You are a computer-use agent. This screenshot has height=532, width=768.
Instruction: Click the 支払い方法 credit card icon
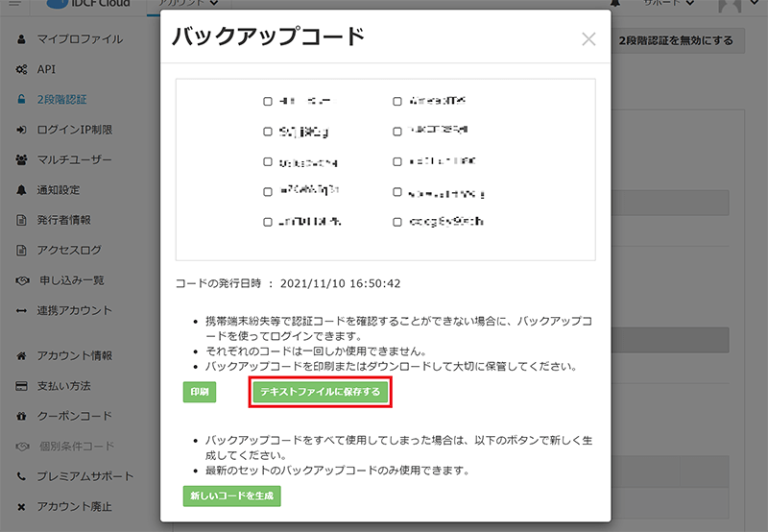(21, 386)
